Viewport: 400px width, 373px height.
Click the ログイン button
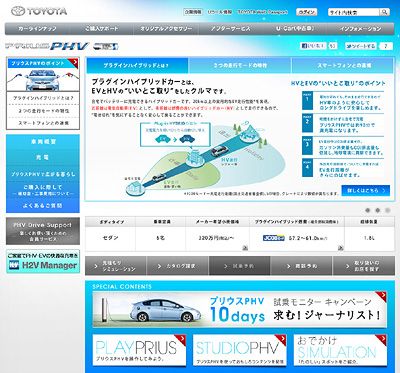point(306,12)
